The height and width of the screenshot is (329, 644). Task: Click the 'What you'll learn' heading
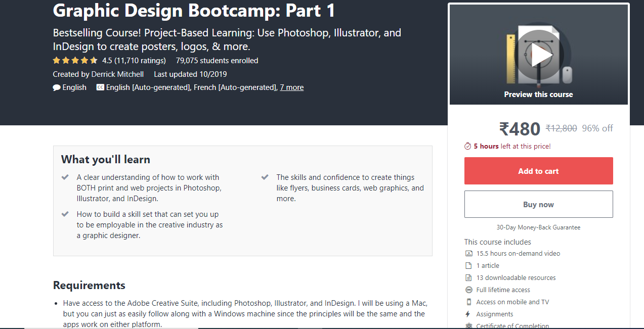point(106,160)
